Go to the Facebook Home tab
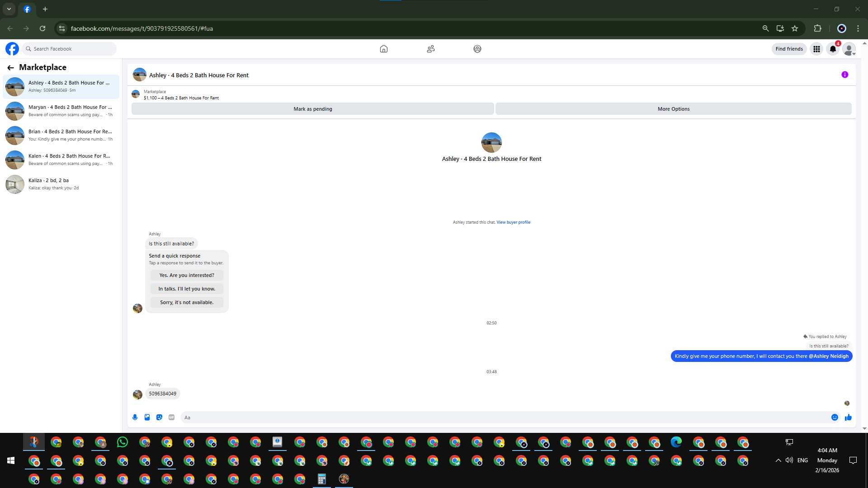The image size is (868, 488). click(383, 49)
